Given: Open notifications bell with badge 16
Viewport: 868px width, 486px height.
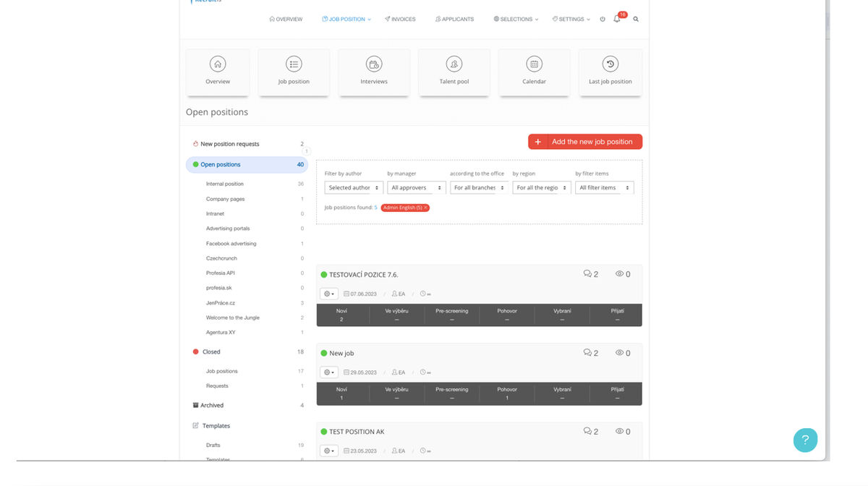Looking at the screenshot, I should pos(617,19).
